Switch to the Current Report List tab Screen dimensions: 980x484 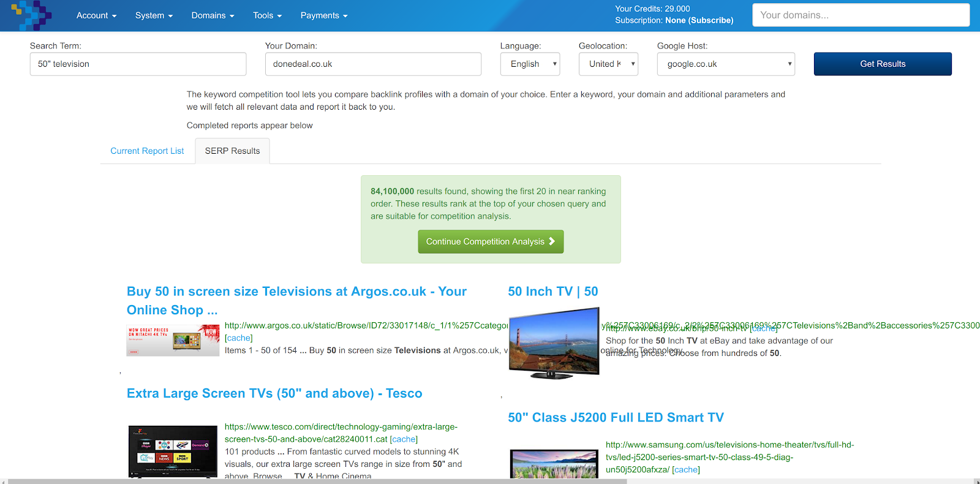point(147,151)
